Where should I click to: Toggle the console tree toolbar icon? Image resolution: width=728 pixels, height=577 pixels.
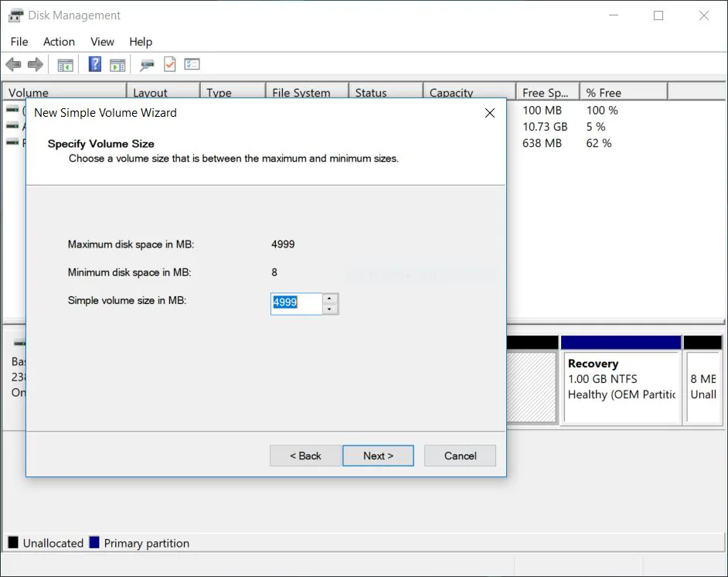pos(66,65)
